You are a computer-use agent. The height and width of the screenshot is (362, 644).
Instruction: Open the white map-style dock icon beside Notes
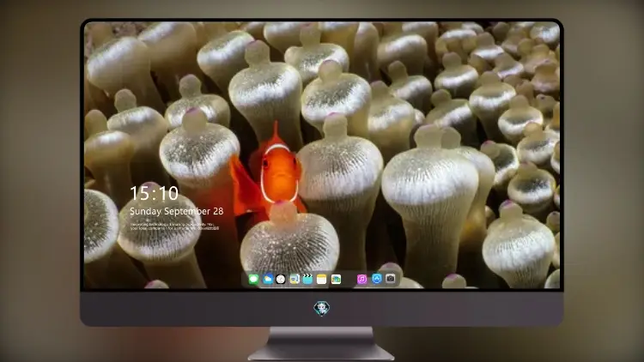336,279
